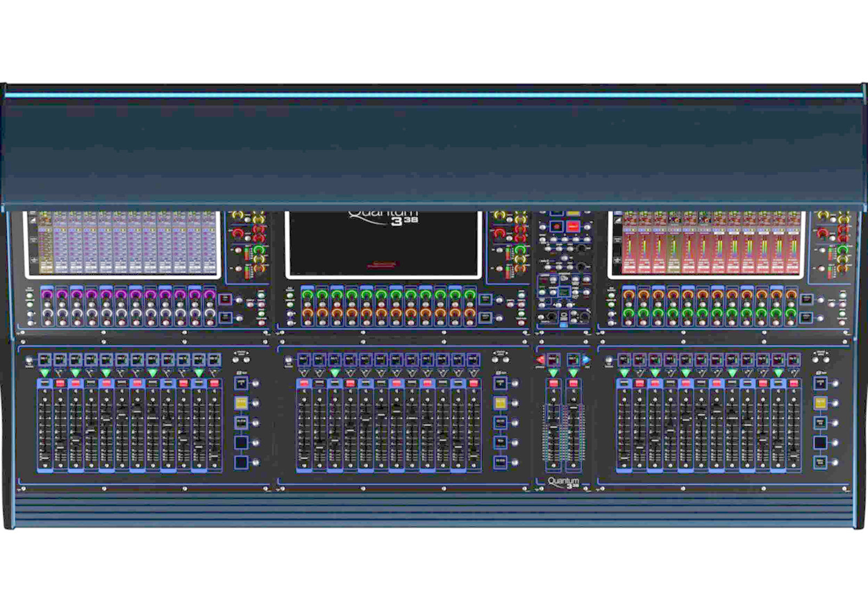
Task: Select the bottom layer button beside center fader bank
Action: (500, 462)
